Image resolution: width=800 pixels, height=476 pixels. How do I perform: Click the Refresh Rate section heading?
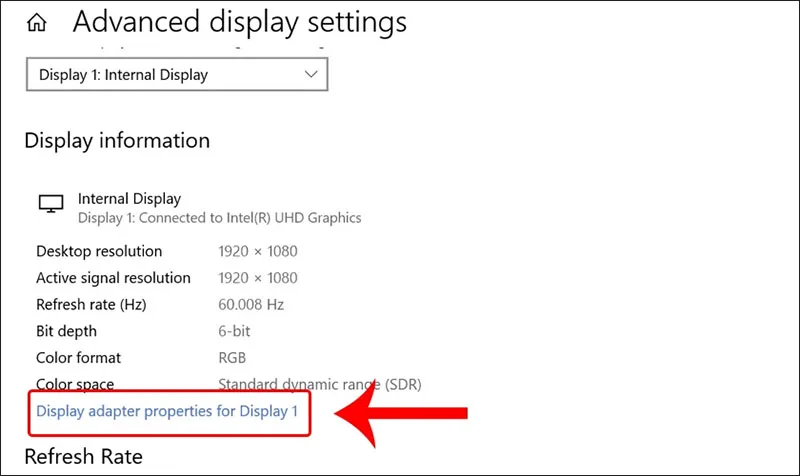(84, 457)
